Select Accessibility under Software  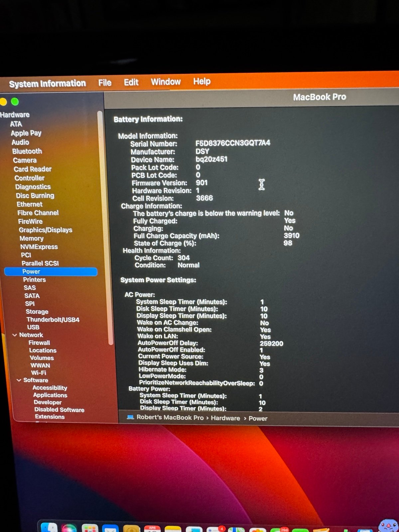pos(50,388)
